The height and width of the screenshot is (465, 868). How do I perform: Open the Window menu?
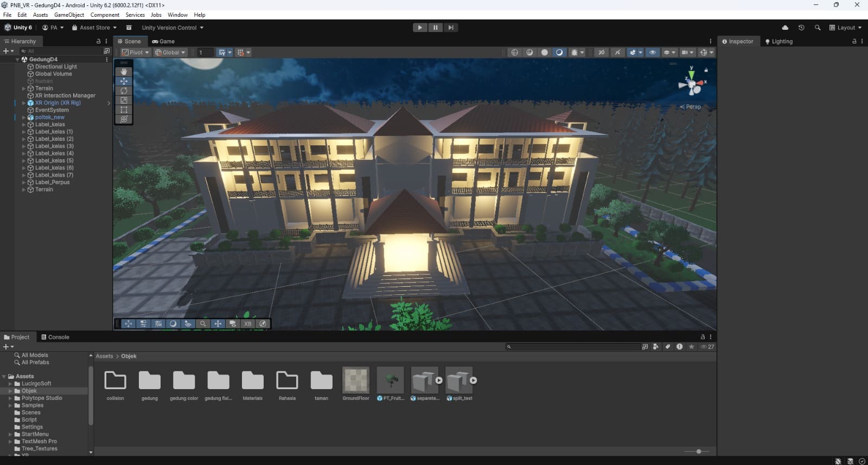coord(177,15)
